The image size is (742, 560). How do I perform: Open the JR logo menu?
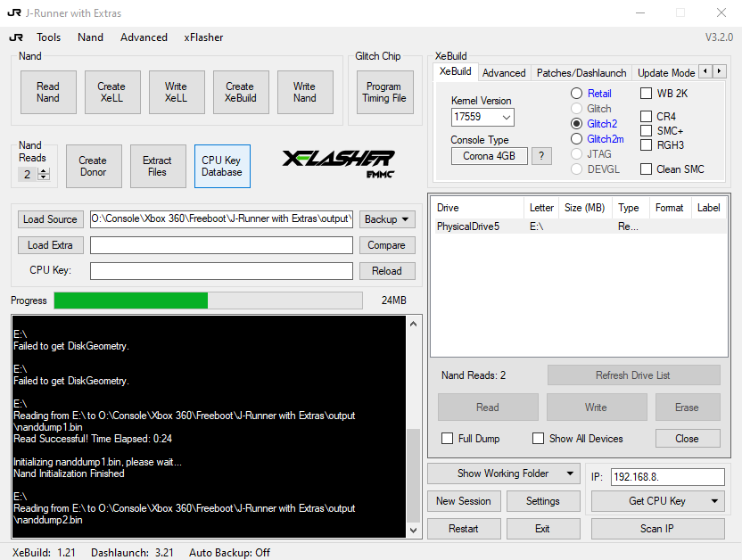pos(16,37)
